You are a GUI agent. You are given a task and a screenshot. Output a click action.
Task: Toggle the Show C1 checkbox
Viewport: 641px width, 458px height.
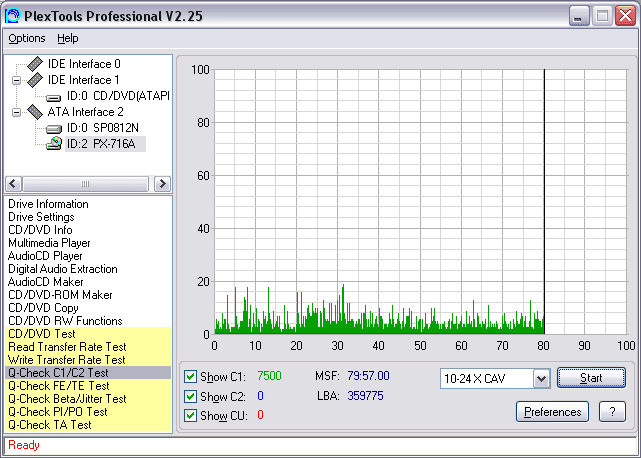[x=190, y=376]
